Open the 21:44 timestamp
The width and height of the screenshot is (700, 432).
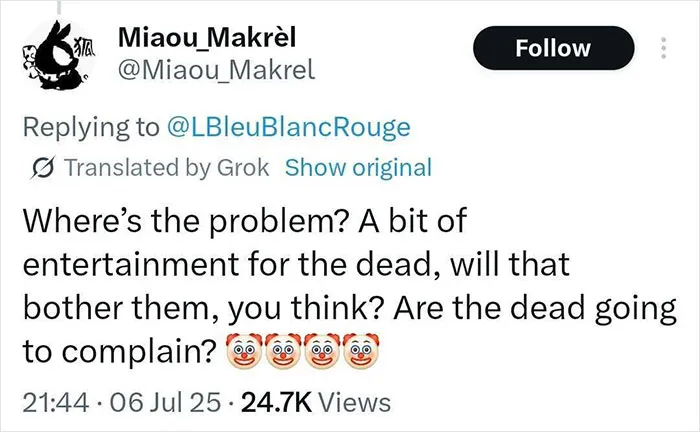56,402
